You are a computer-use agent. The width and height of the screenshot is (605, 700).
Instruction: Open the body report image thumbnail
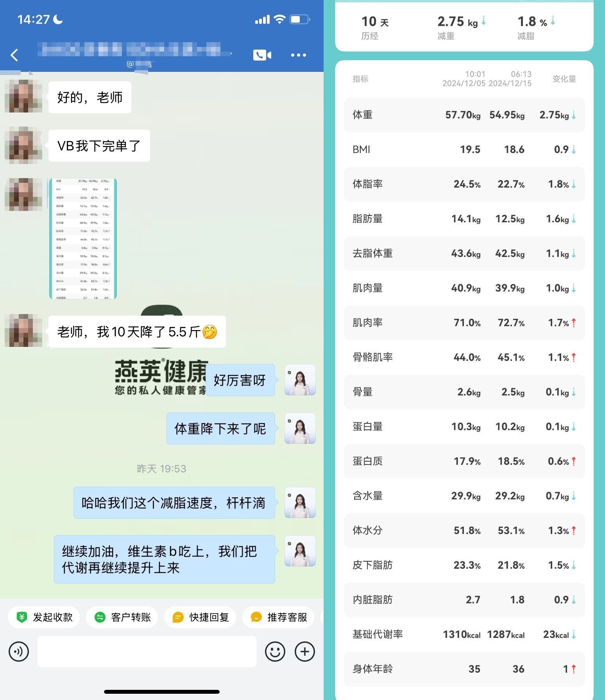(83, 239)
